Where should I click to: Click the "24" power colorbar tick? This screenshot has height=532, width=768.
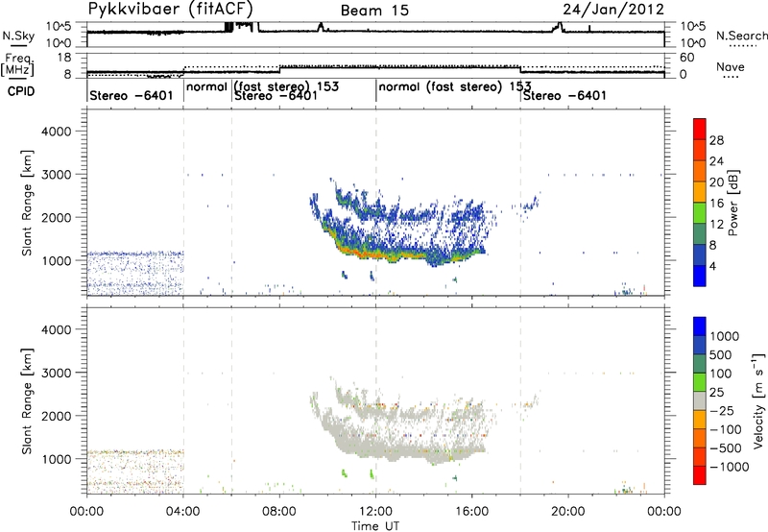click(716, 161)
